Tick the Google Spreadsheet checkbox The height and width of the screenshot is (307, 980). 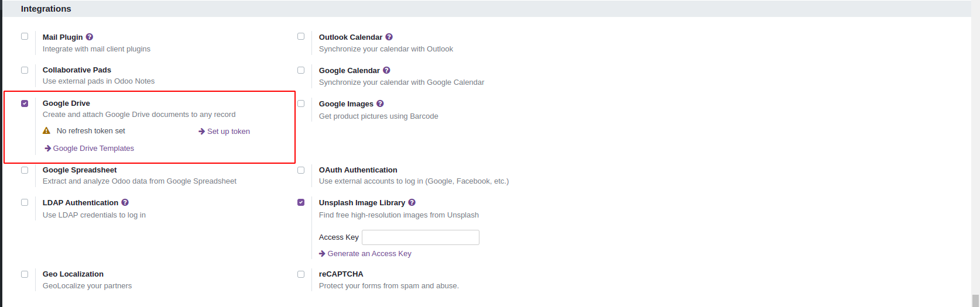point(25,170)
